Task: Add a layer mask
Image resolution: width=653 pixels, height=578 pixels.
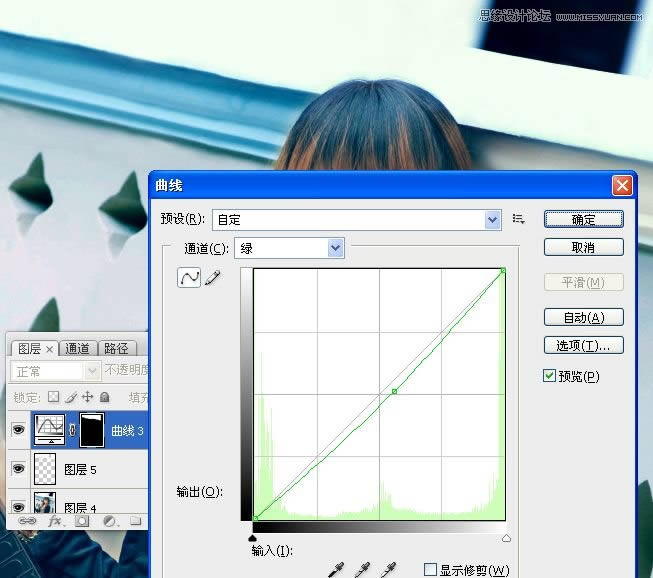Action: (82, 521)
